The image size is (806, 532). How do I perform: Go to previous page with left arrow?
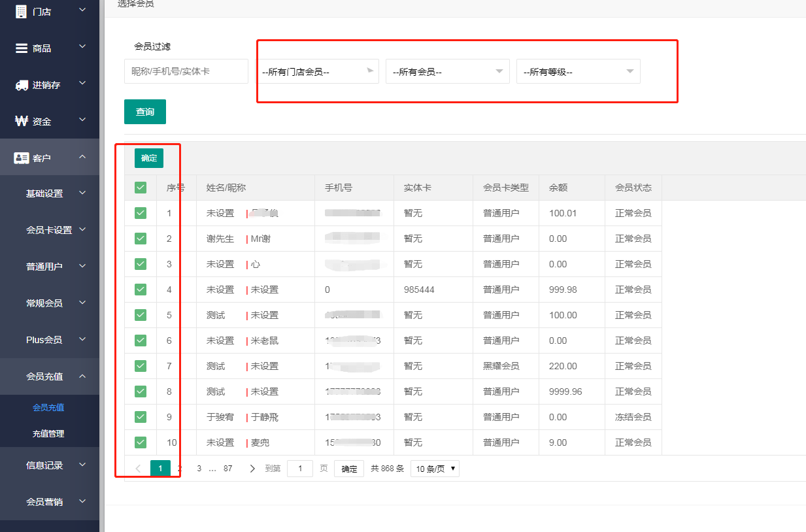pos(138,469)
